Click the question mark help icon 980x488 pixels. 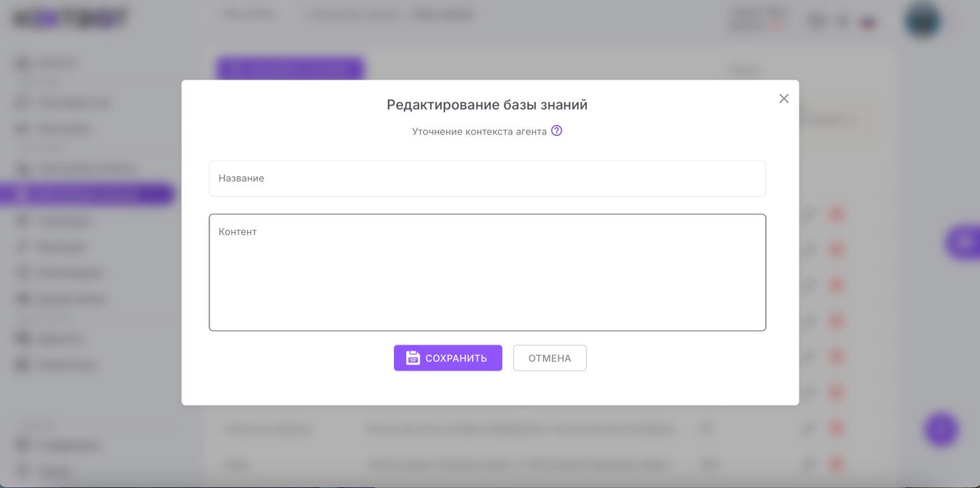coord(557,130)
